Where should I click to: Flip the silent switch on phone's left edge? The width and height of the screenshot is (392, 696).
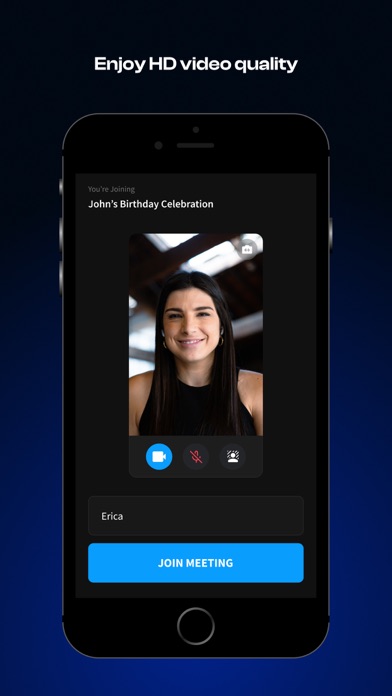coord(61,187)
